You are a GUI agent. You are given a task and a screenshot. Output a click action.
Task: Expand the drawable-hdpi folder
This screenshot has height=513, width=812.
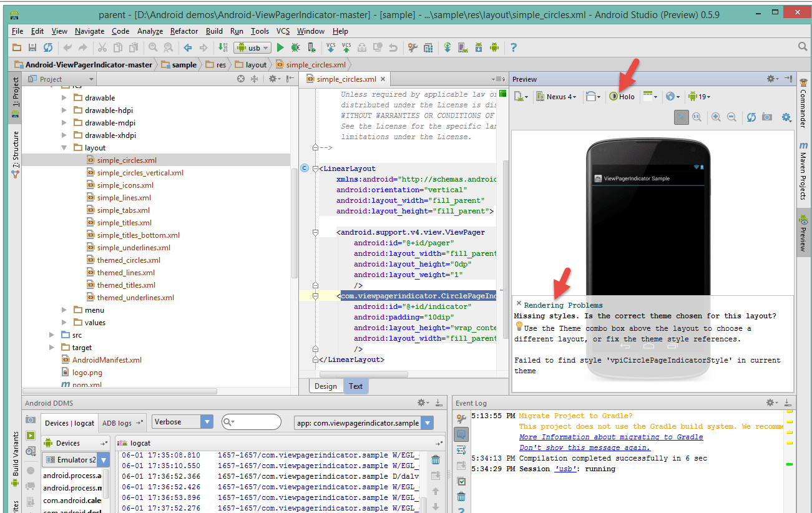64,110
